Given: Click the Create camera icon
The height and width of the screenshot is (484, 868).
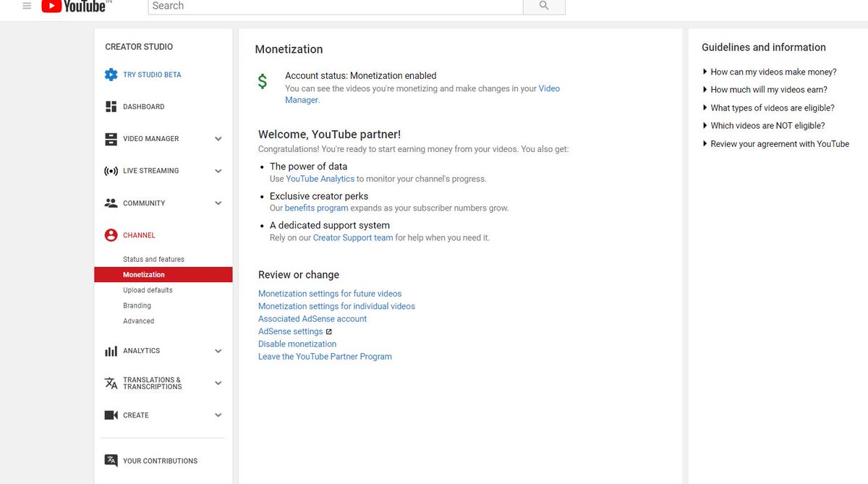Looking at the screenshot, I should (x=111, y=415).
